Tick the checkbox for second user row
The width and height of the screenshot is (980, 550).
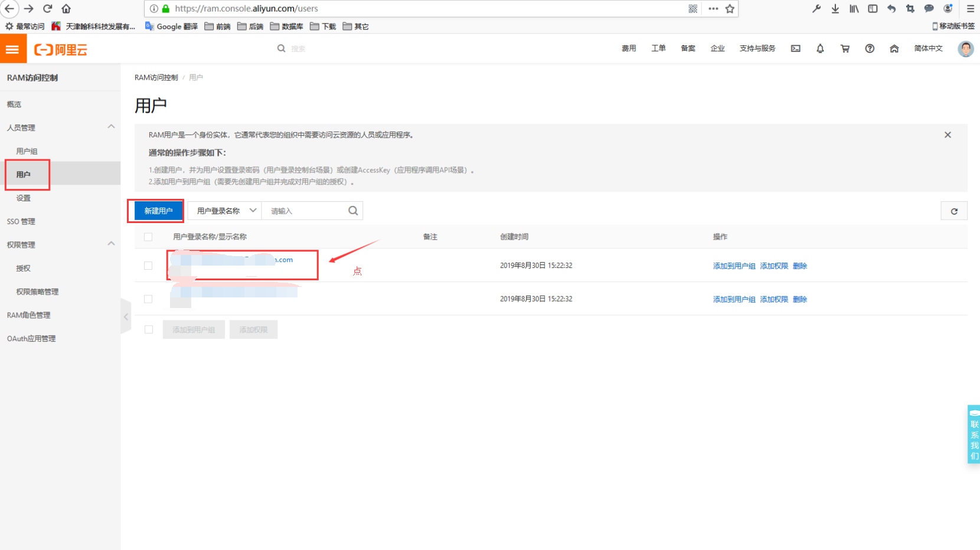[x=148, y=299]
